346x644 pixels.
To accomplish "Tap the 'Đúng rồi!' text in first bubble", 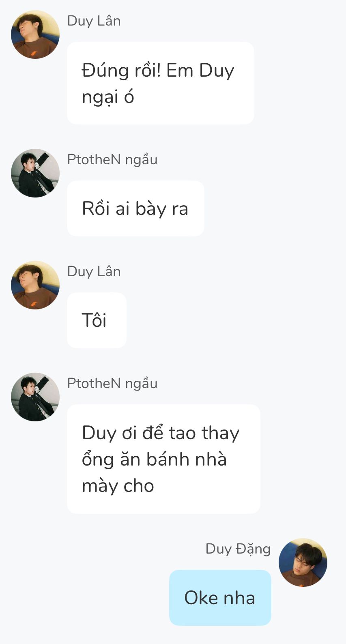I will tap(121, 70).
